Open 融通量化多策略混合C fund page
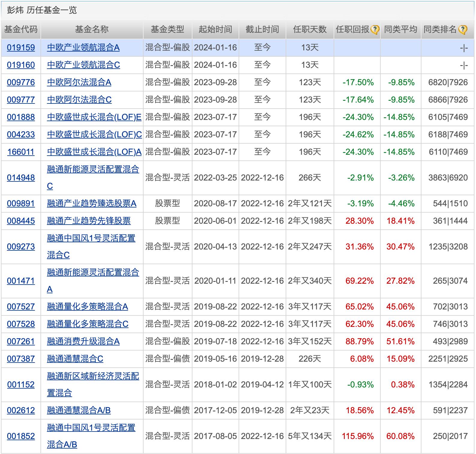 (x=88, y=324)
